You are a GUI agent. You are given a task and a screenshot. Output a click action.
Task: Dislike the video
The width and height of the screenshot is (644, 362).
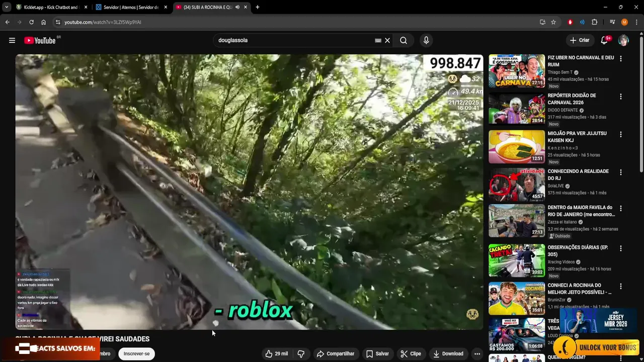301,353
